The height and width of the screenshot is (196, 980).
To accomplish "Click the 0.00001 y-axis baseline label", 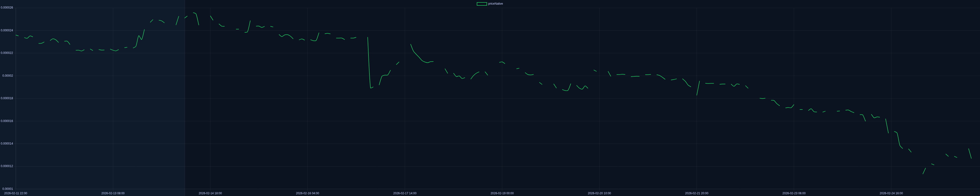I will pos(8,189).
